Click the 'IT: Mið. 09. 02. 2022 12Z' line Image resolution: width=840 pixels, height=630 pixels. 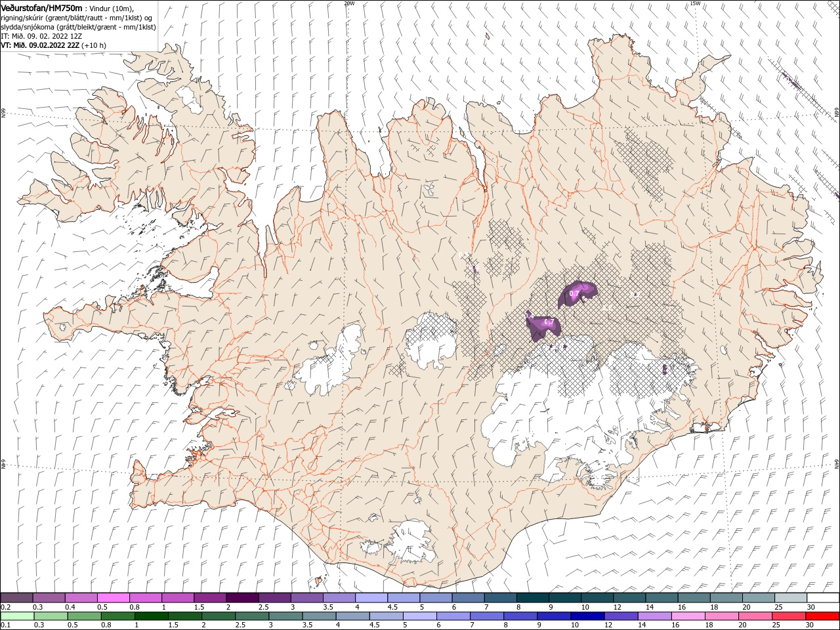tap(41, 35)
